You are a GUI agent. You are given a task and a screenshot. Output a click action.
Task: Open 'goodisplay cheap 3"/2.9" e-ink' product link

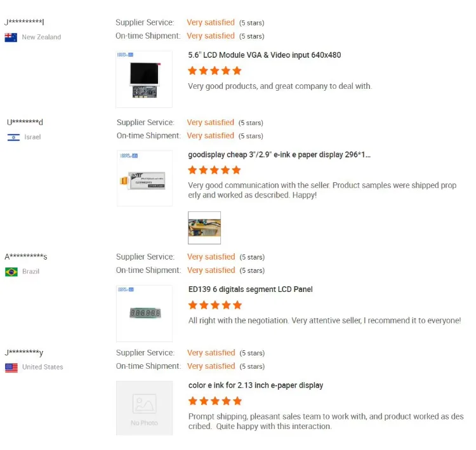coord(279,155)
